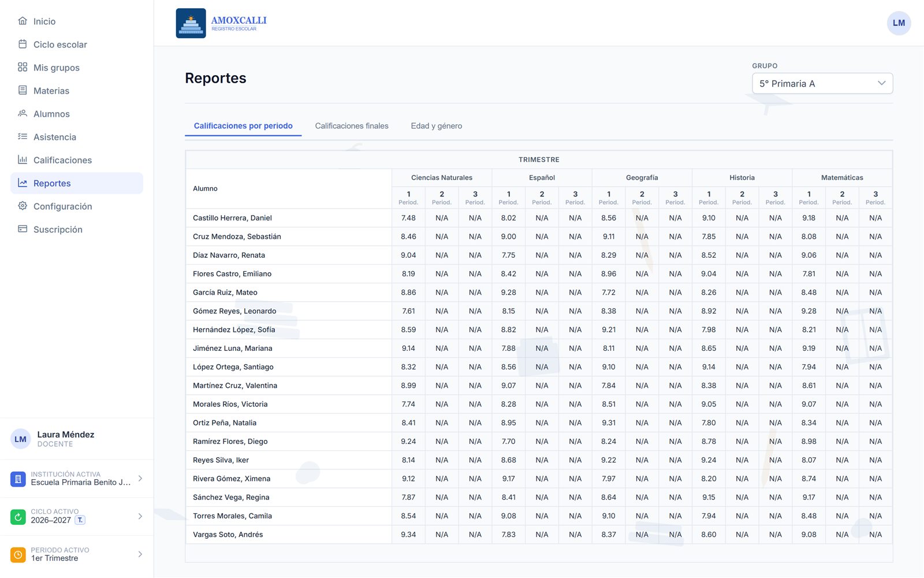Image resolution: width=924 pixels, height=578 pixels.
Task: Open the Edad y género tab
Action: point(437,126)
